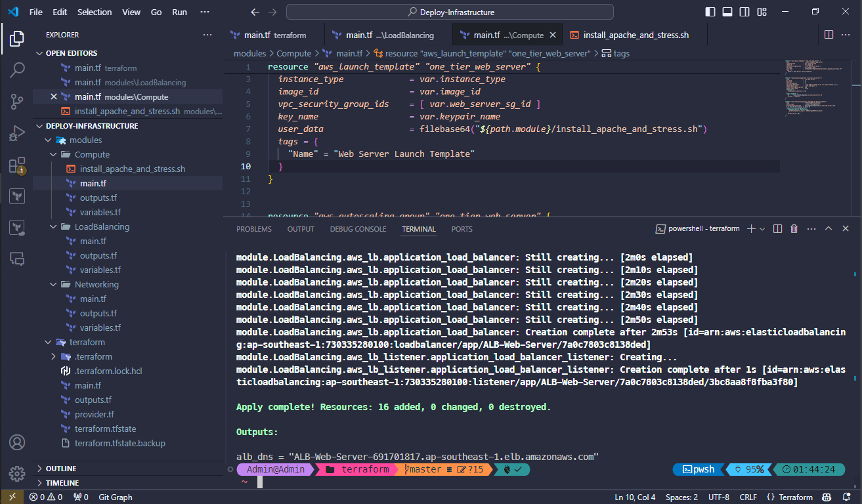This screenshot has width=862, height=504.
Task: Expand the Outline section
Action: [x=128, y=469]
